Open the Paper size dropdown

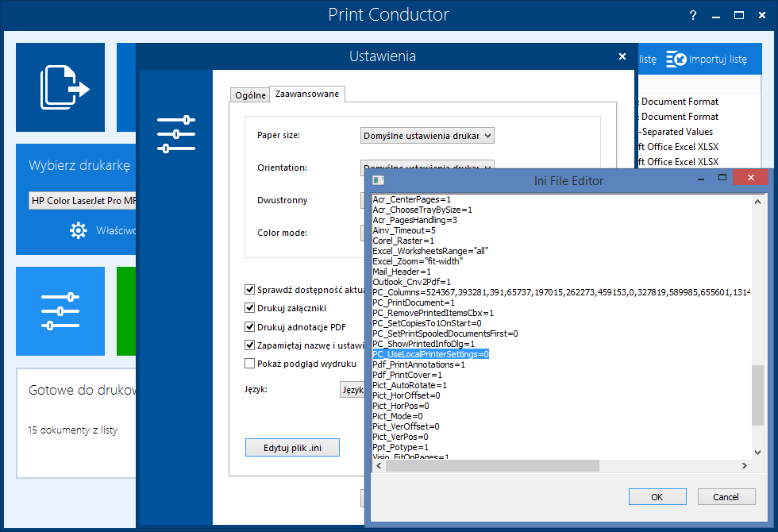click(x=427, y=136)
